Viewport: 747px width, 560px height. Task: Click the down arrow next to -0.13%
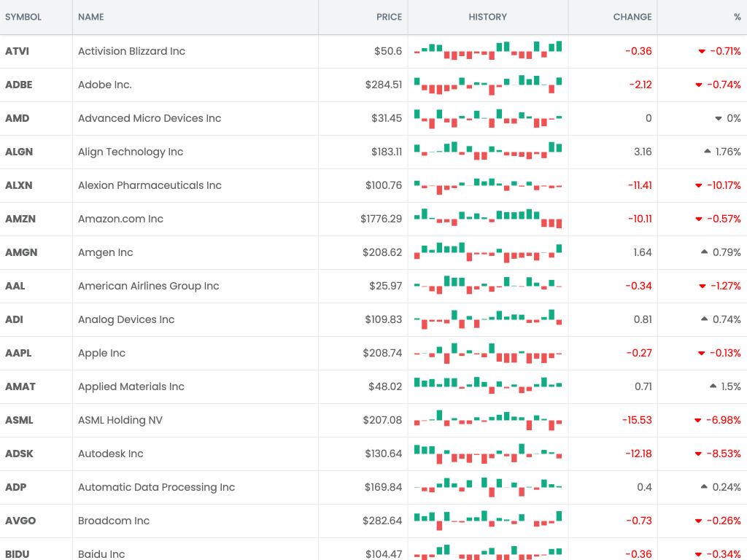(701, 354)
